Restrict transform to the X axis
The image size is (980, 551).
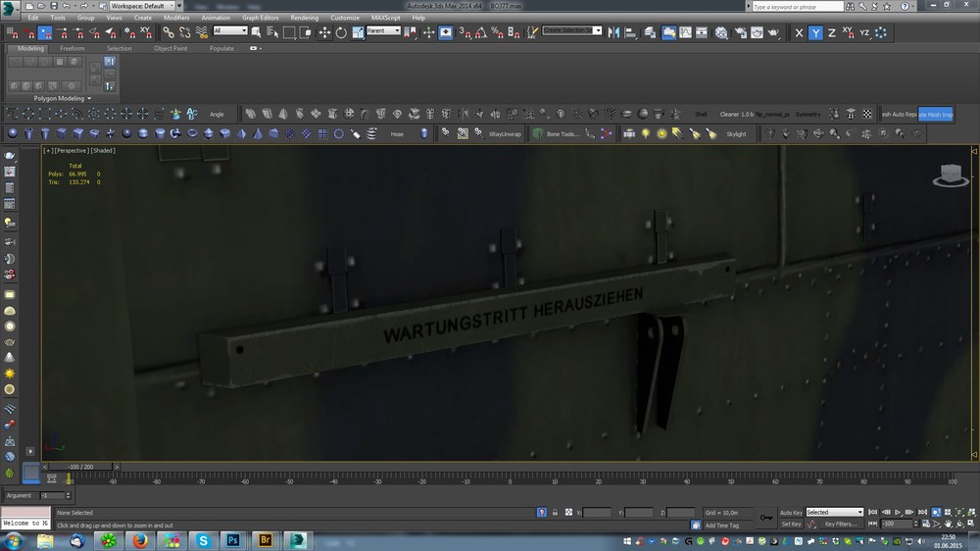(x=799, y=32)
